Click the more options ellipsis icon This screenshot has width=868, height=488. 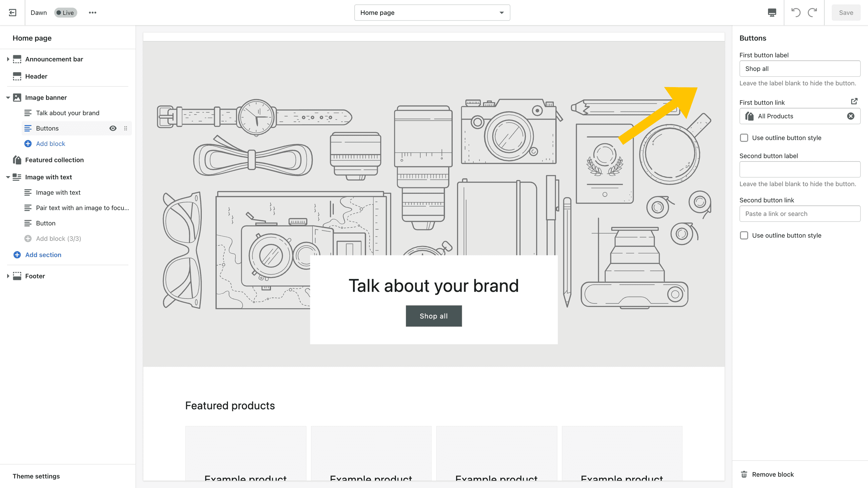pyautogui.click(x=93, y=13)
